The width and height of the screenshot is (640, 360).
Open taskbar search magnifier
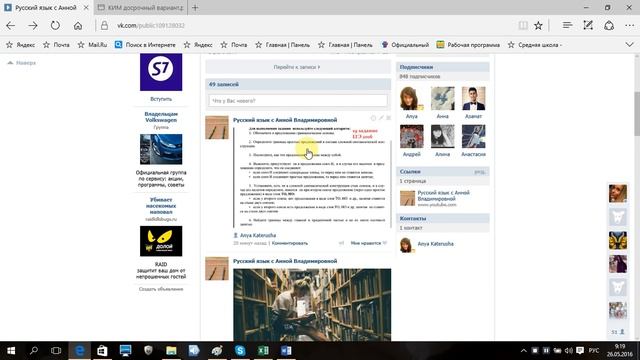pos(34,351)
